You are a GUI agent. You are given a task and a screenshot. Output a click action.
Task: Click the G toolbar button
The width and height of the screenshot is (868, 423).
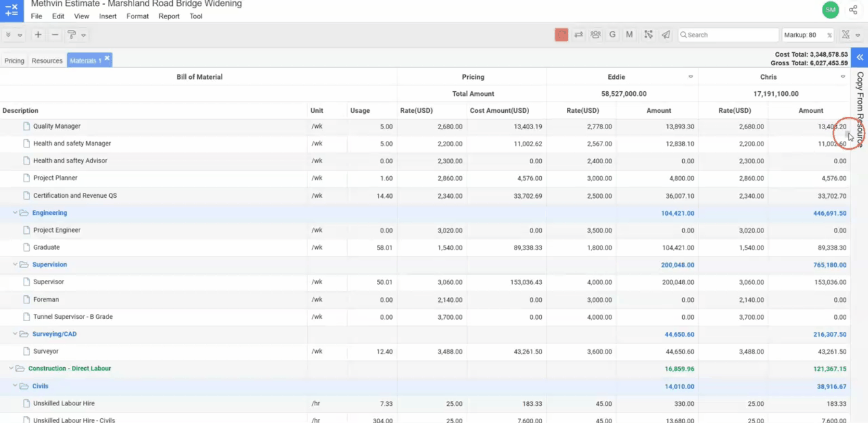(x=612, y=35)
